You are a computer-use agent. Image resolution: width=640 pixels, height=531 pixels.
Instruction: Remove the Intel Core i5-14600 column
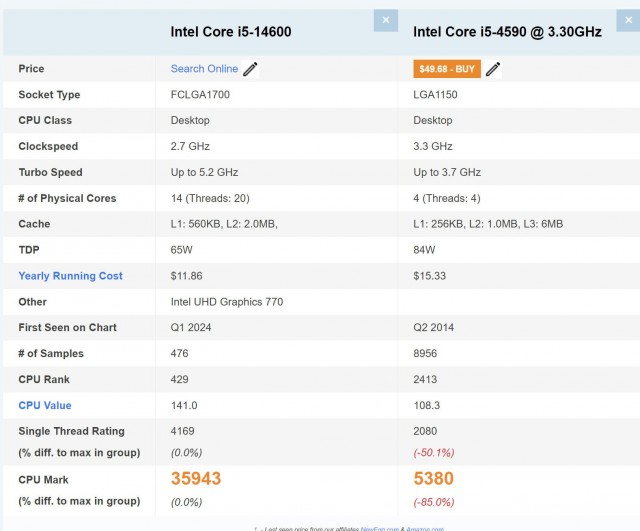coord(386,20)
